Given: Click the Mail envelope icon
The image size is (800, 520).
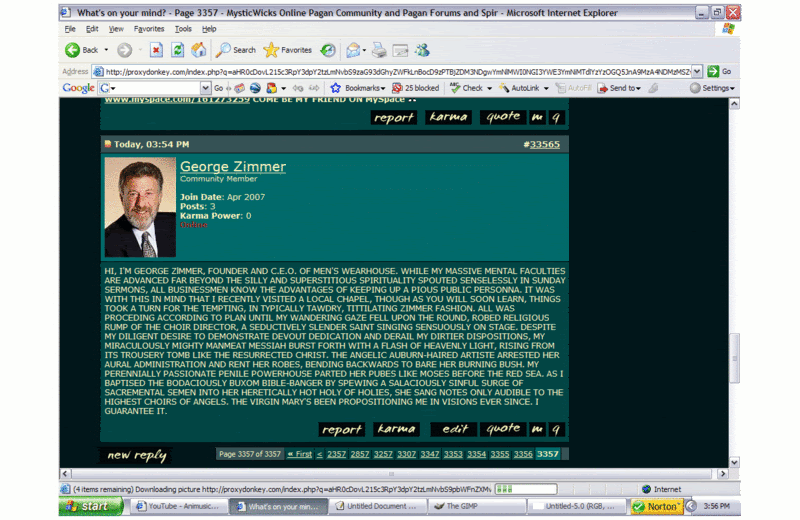Looking at the screenshot, I should click(353, 50).
